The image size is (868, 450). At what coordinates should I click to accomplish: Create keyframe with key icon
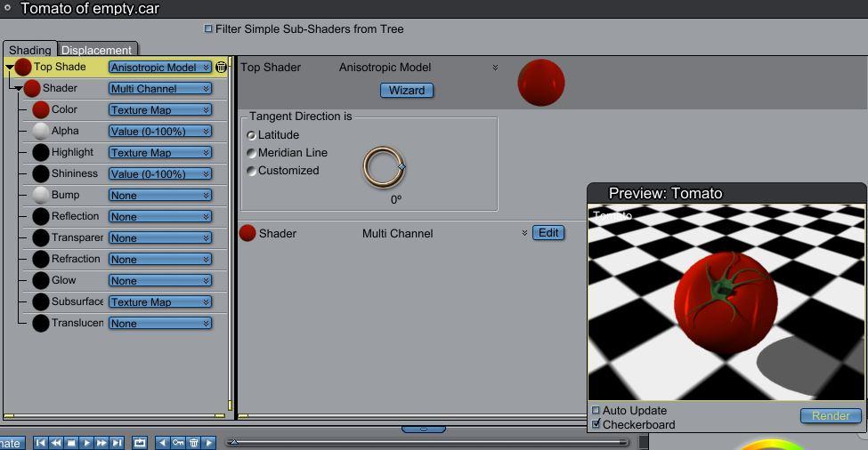point(178,442)
